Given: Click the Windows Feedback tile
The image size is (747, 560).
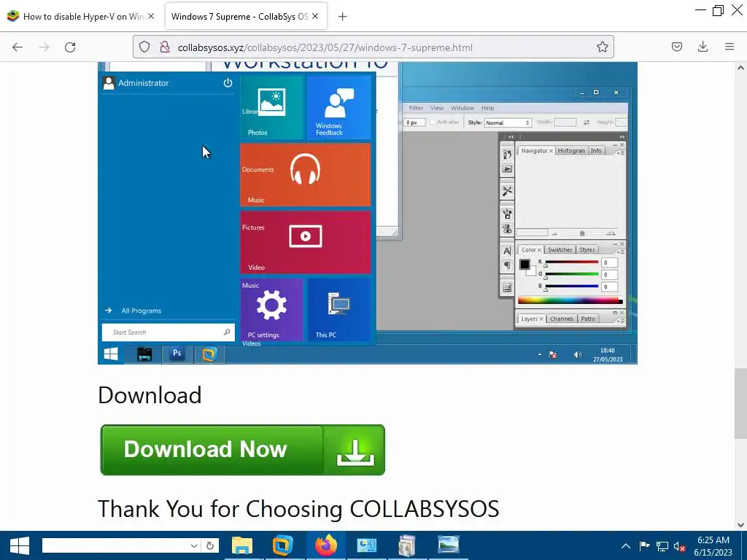Looking at the screenshot, I should point(339,108).
